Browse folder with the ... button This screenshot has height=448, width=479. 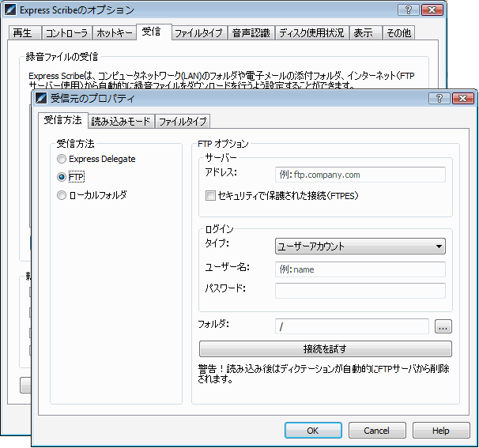[443, 326]
